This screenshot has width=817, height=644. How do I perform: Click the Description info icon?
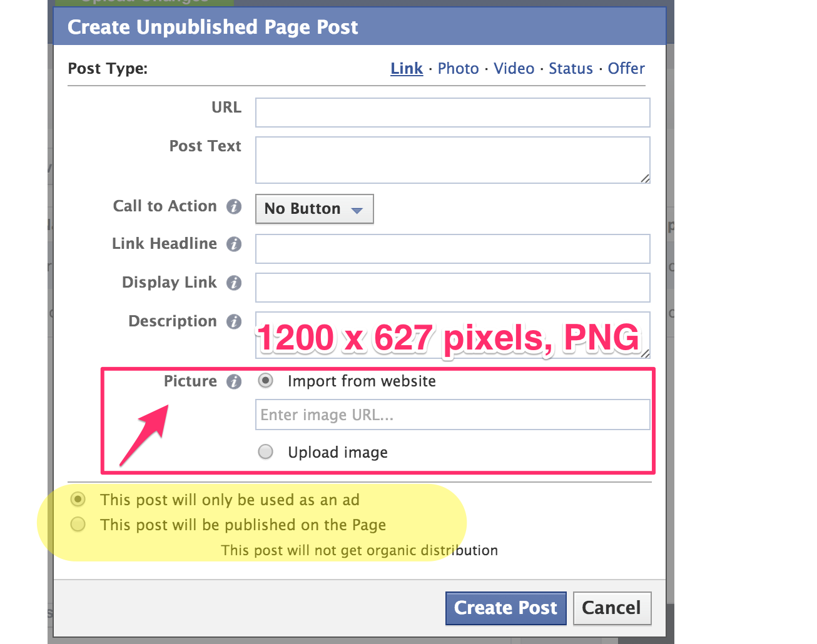[x=234, y=322]
